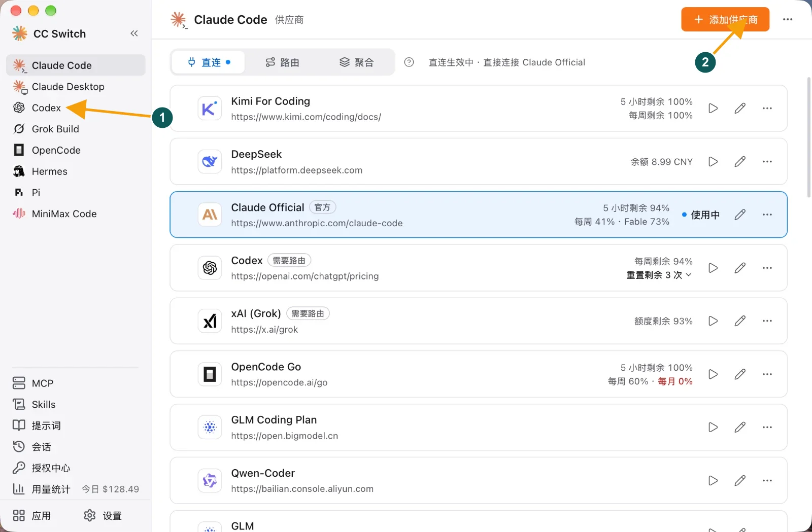Open 提示词 prompts section
This screenshot has height=532, width=812.
click(x=76, y=425)
